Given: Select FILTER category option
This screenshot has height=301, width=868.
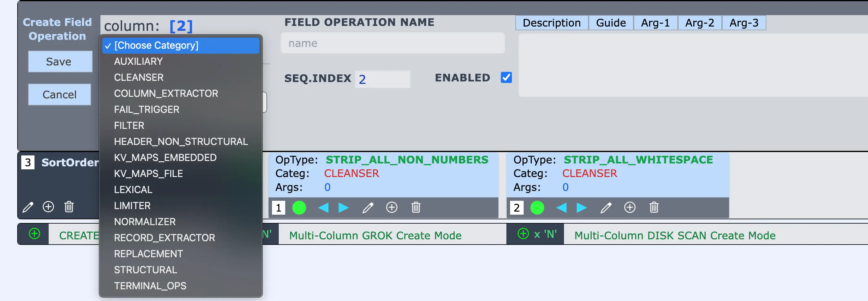Looking at the screenshot, I should (x=181, y=126).
